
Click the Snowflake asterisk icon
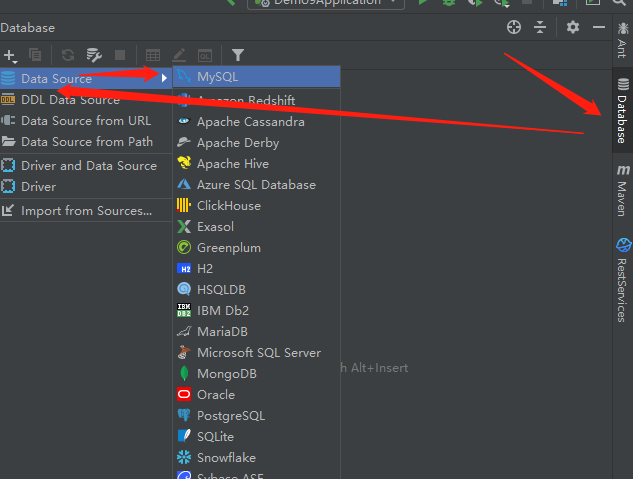coord(184,457)
